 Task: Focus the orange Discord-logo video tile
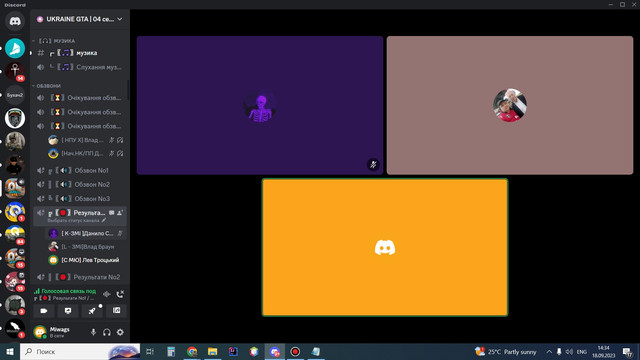(385, 247)
